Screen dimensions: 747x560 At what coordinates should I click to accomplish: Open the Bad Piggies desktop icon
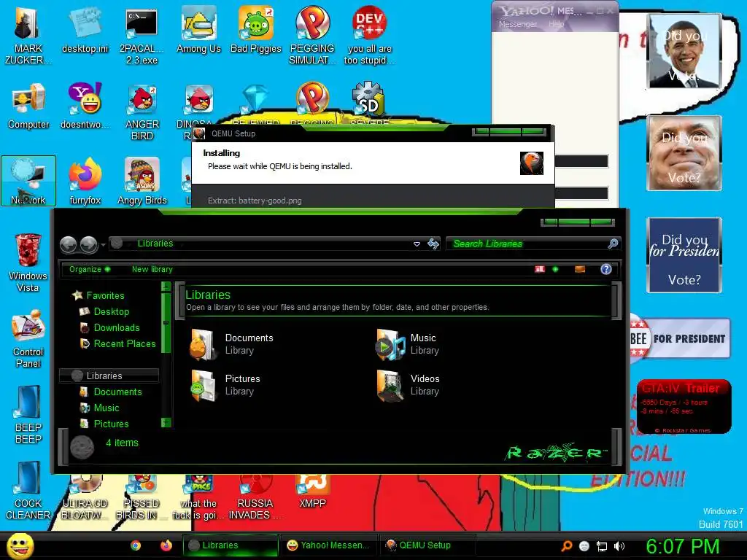(x=256, y=29)
